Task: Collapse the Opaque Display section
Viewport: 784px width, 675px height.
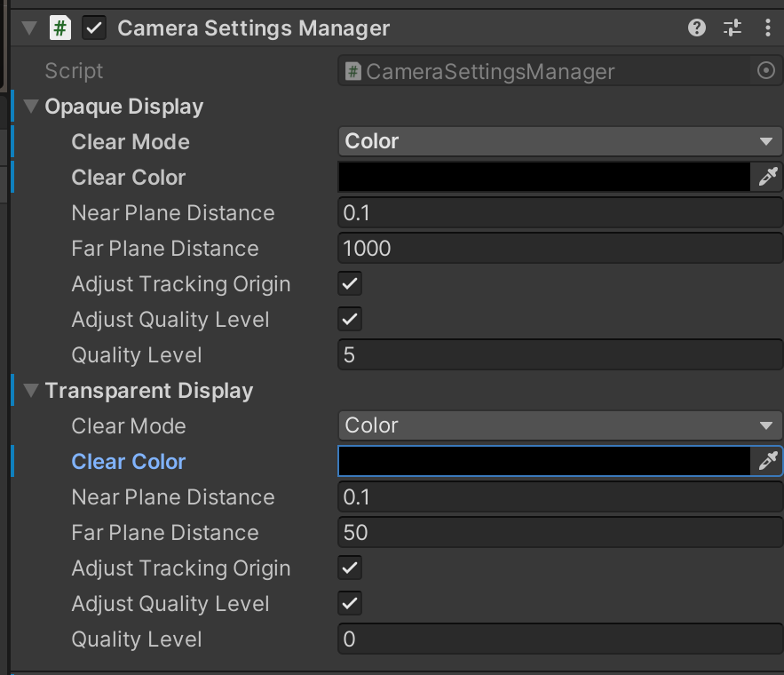Action: coord(31,107)
